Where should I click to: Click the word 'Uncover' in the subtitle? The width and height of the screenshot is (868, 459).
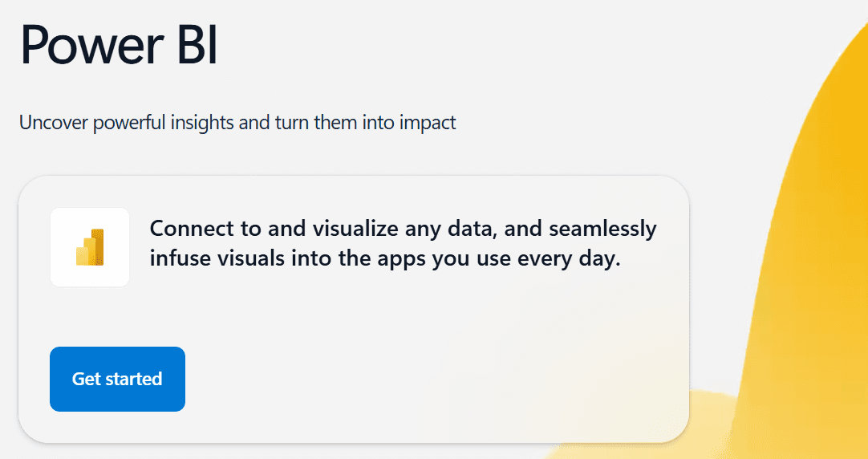pyautogui.click(x=54, y=122)
